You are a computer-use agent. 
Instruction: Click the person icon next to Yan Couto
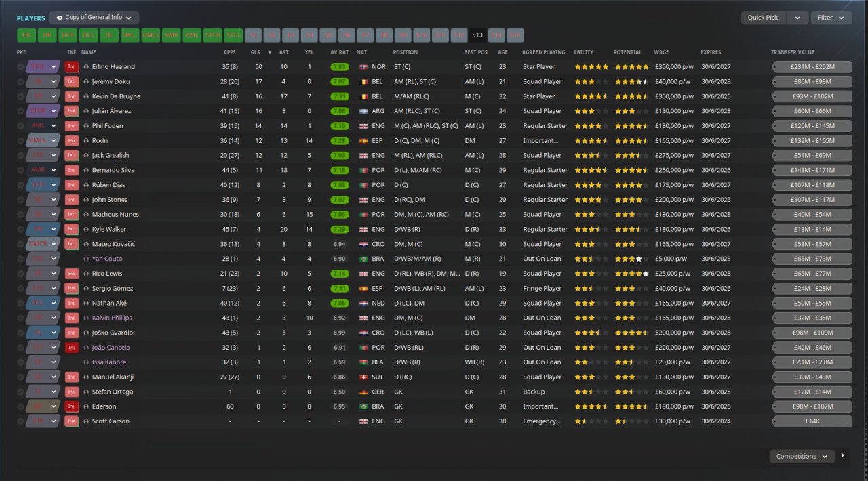coord(86,259)
